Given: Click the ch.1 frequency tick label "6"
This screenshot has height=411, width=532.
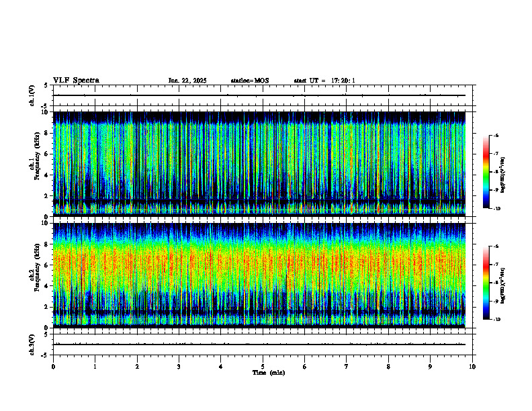Looking at the screenshot, I should [x=46, y=154].
